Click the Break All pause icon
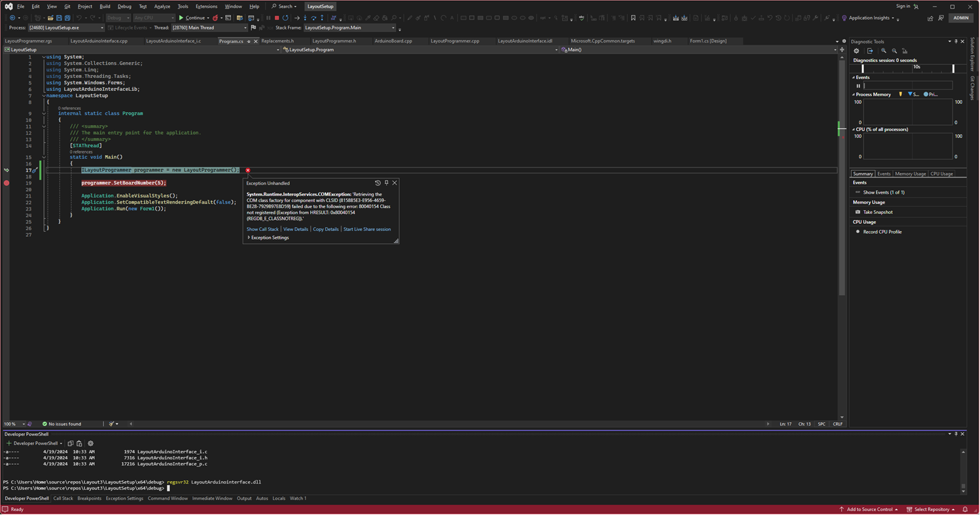The image size is (980, 515). [x=268, y=18]
